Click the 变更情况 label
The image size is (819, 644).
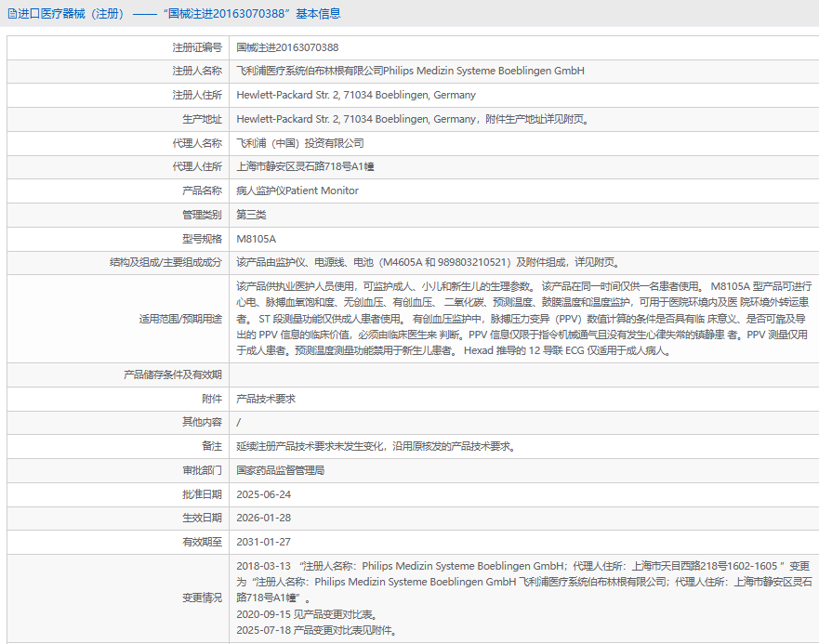202,598
